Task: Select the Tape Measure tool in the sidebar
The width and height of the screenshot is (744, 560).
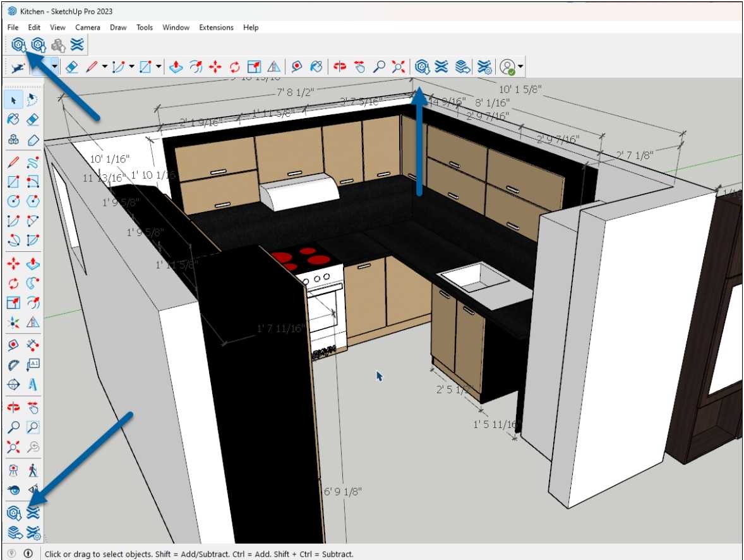Action: [13, 344]
